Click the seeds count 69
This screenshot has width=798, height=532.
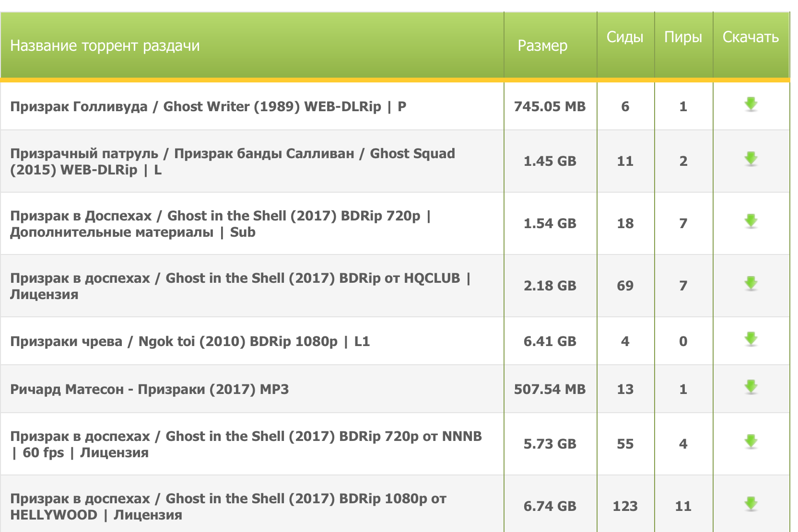click(x=625, y=286)
